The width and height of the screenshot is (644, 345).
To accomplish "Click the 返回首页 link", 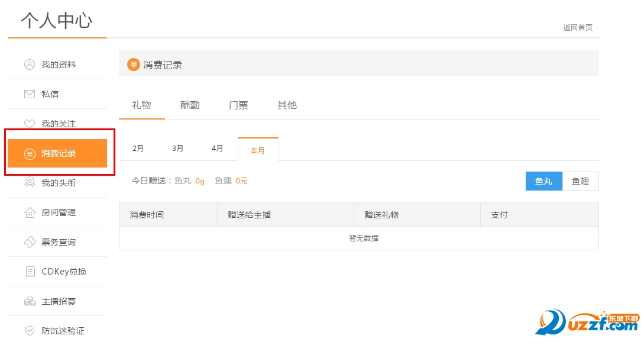I will [x=577, y=28].
